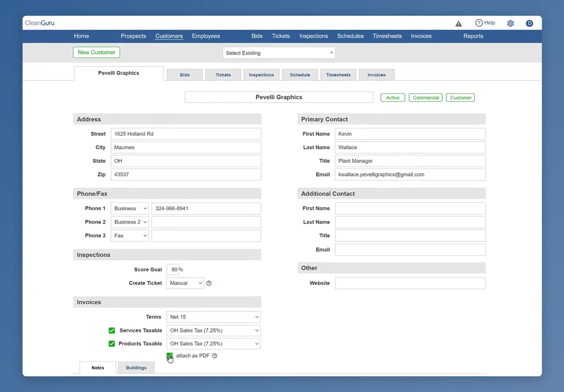
Task: Open the Create Ticket Manual dropdown
Action: click(x=185, y=283)
